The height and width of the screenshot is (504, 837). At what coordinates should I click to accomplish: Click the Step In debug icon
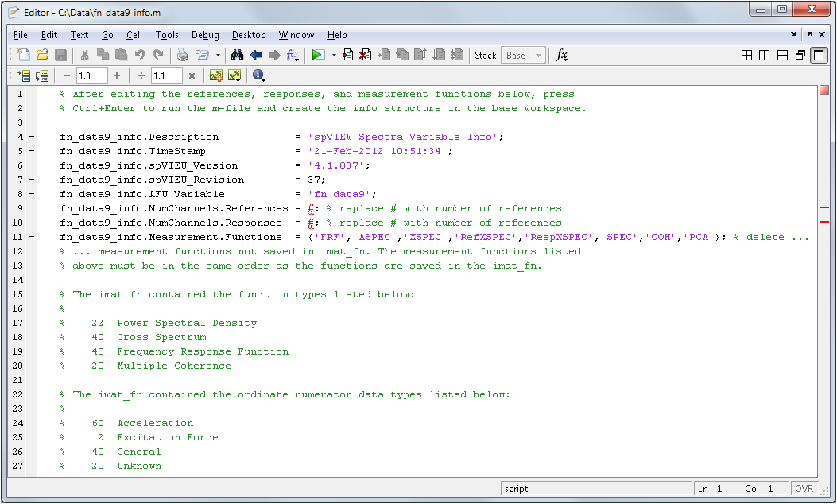(x=402, y=55)
